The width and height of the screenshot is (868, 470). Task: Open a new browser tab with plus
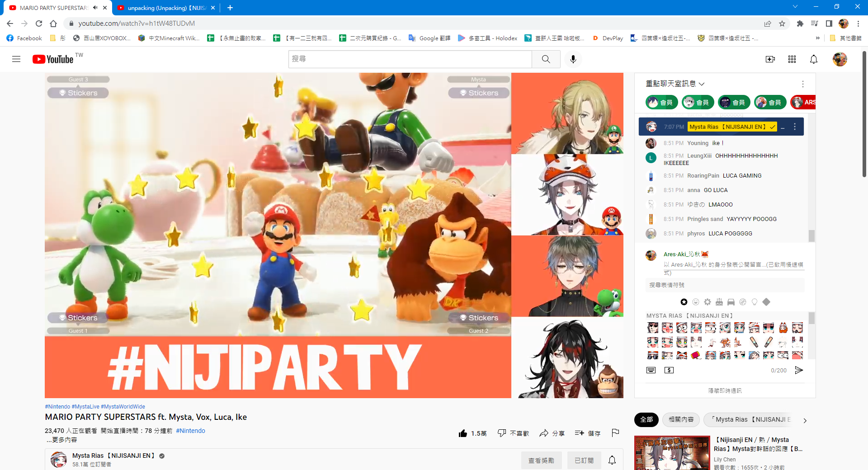[x=230, y=8]
